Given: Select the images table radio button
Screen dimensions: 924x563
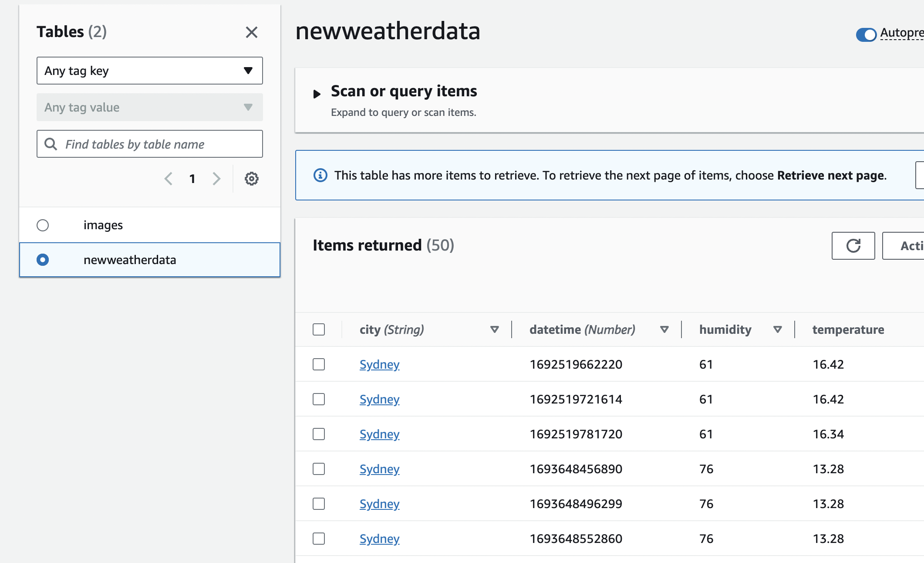Looking at the screenshot, I should pyautogui.click(x=43, y=225).
